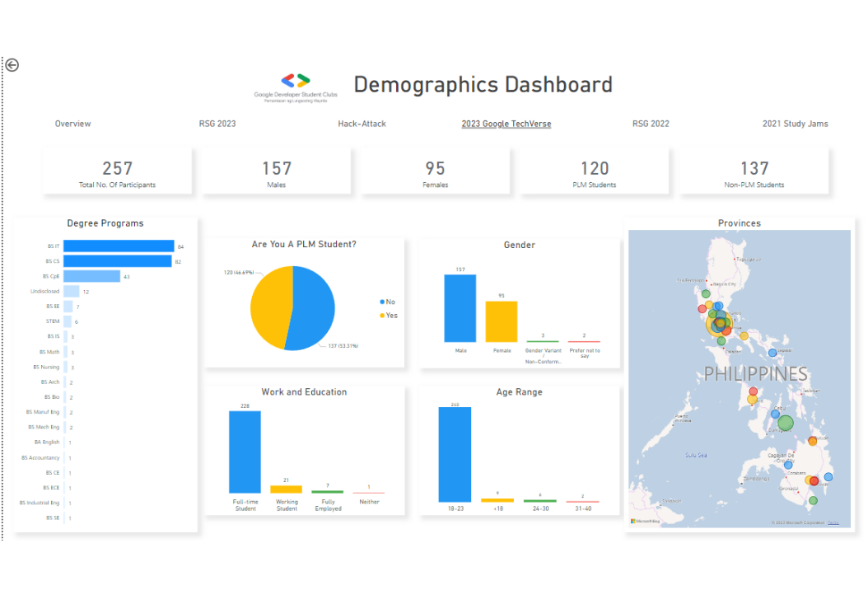
Task: Select the large green bubble on the map
Action: [785, 424]
